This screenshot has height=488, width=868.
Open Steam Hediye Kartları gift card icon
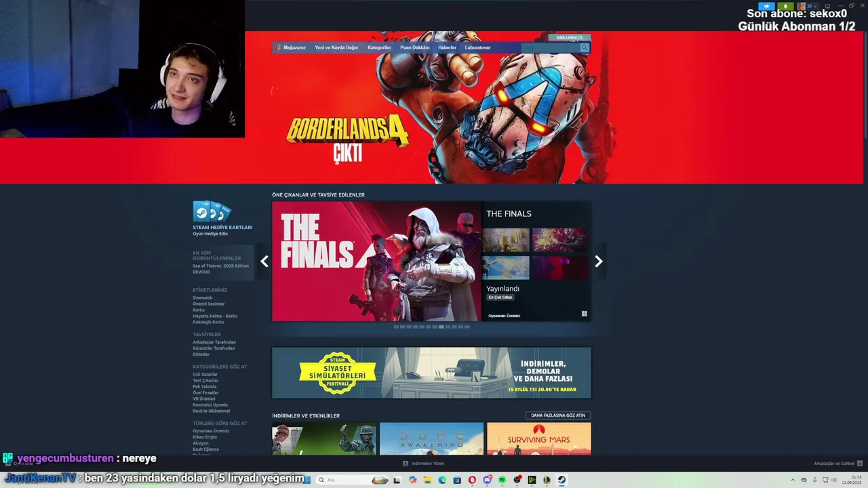(212, 211)
